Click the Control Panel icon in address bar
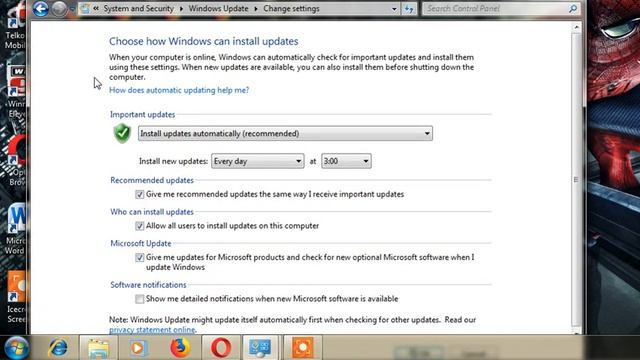Viewport: 640px width, 360px height. [85, 9]
